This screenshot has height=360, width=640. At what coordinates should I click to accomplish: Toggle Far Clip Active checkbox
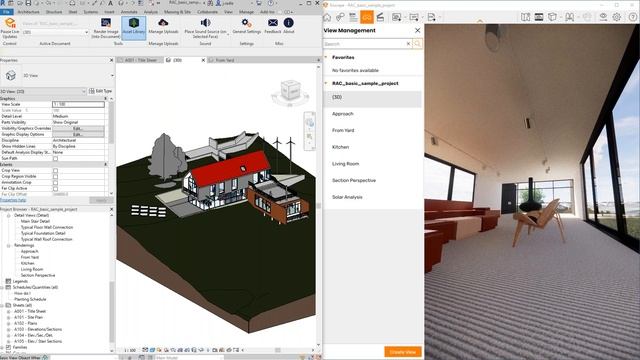(56, 189)
